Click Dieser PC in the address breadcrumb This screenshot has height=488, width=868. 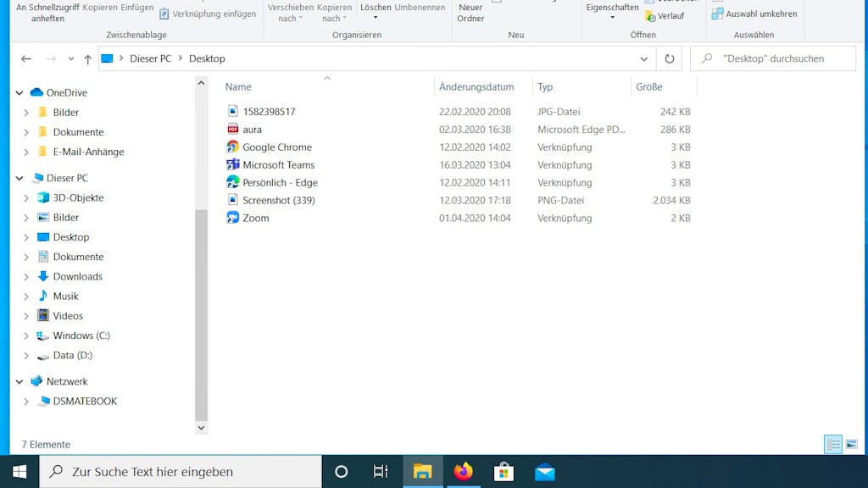click(151, 58)
